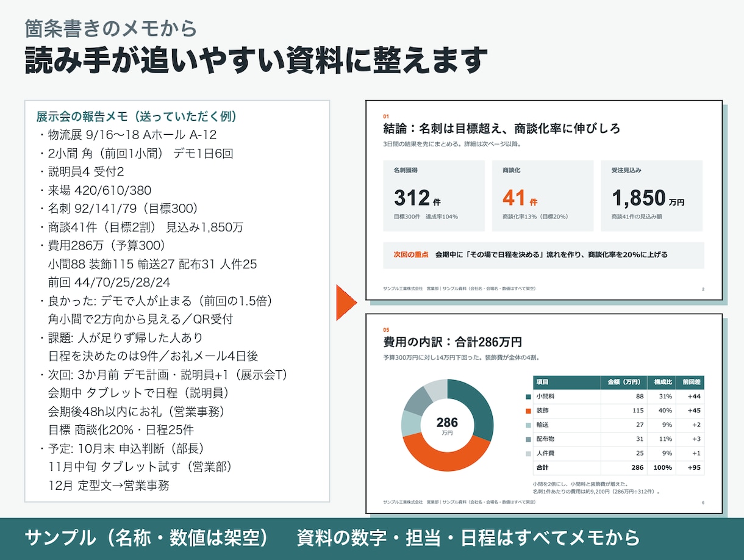
Task: Click memo line 目標 商談化20%・日程25件
Action: point(120,429)
